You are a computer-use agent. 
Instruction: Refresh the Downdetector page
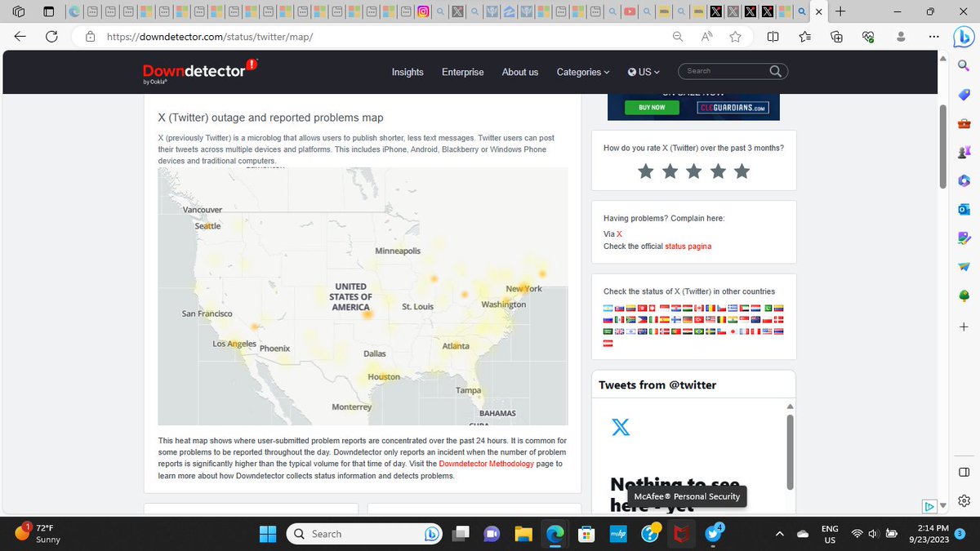51,37
